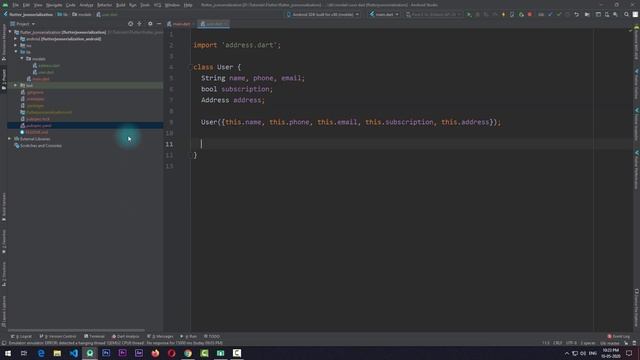
Task: Open the Version Control tool window
Action: coord(58,336)
